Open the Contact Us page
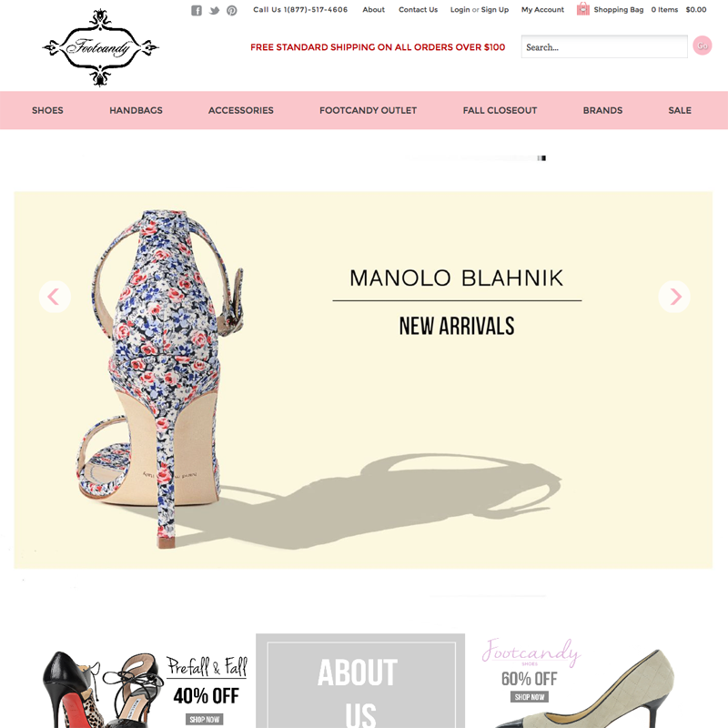The height and width of the screenshot is (728, 728). [x=418, y=10]
